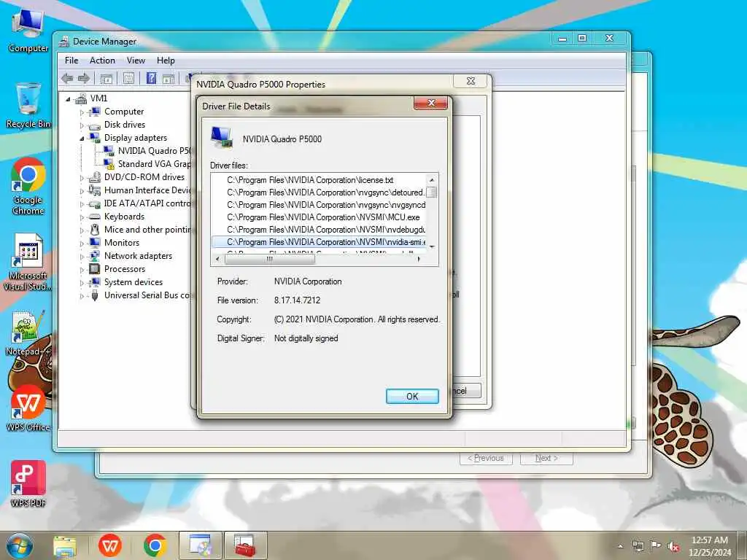The width and height of the screenshot is (747, 560).
Task: Close the Driver File Details dialog
Action: click(x=430, y=103)
